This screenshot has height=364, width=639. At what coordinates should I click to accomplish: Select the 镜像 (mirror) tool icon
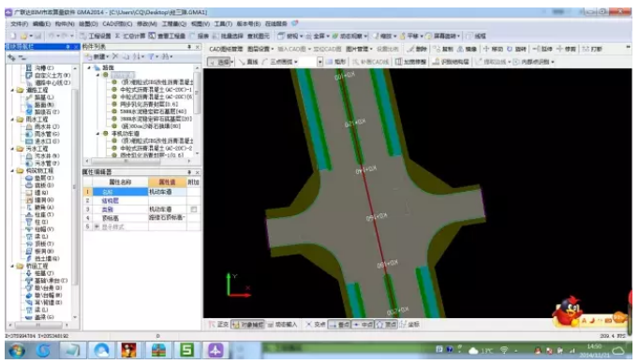(460, 49)
